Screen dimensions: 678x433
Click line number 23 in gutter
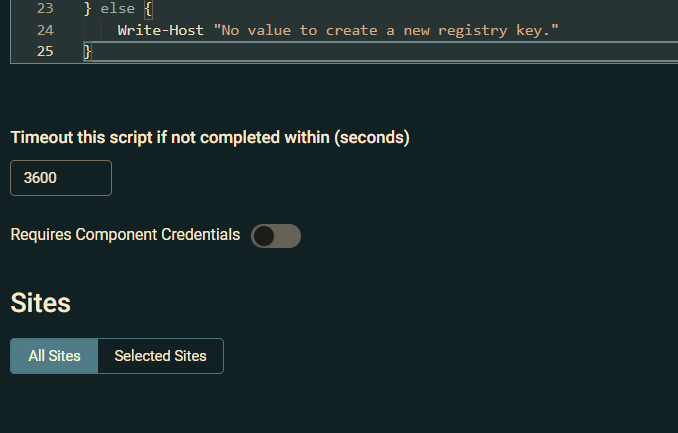45,9
